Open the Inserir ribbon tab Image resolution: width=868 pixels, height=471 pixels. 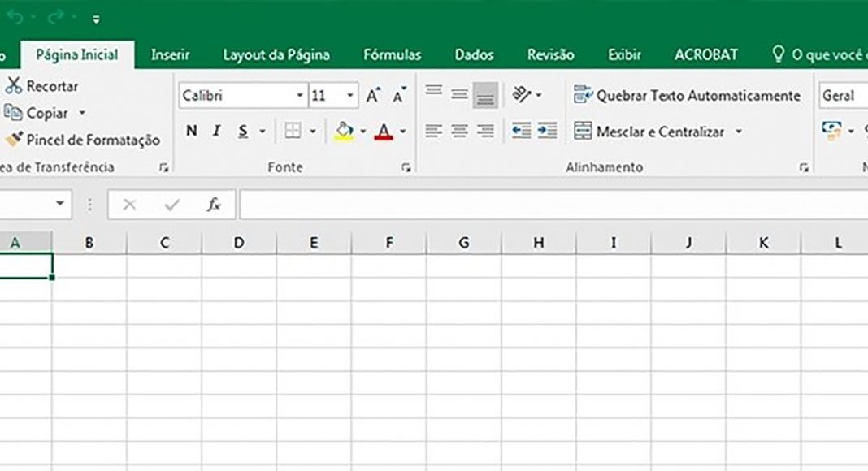pos(170,55)
